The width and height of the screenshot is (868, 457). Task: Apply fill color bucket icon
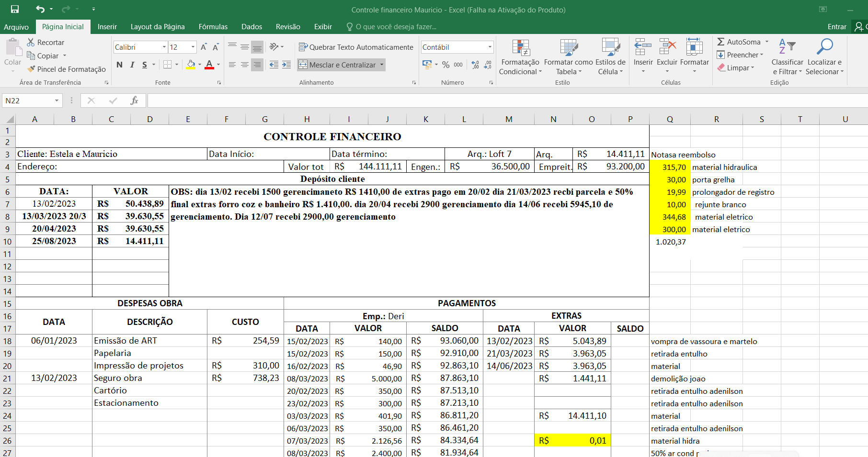tap(191, 65)
